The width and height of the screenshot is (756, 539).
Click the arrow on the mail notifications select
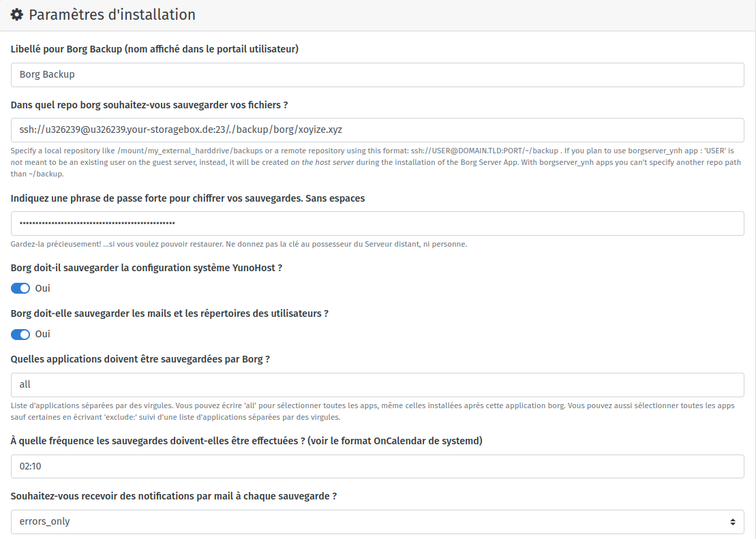click(732, 522)
